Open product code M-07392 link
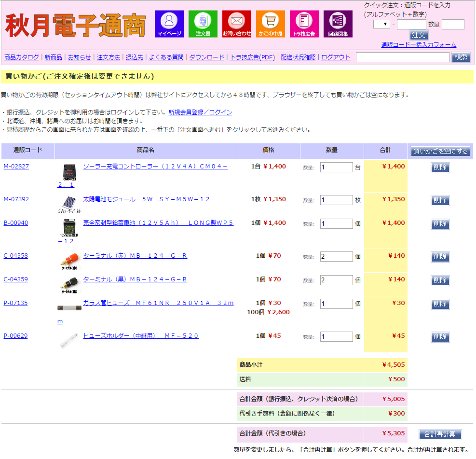 click(16, 199)
